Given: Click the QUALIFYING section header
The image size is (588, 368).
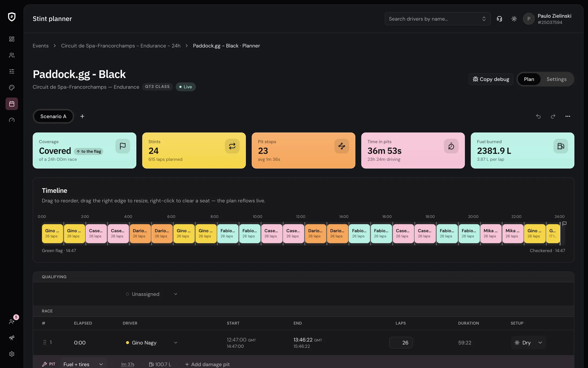Looking at the screenshot, I should [54, 277].
